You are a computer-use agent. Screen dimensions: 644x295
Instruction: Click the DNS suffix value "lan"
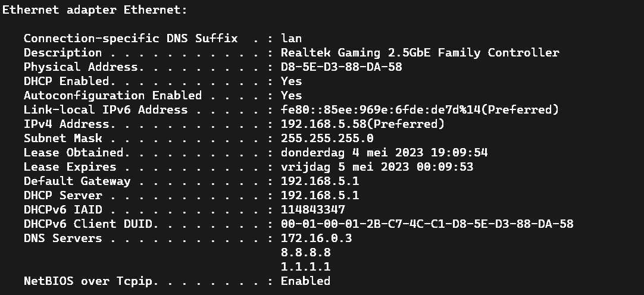[291, 38]
